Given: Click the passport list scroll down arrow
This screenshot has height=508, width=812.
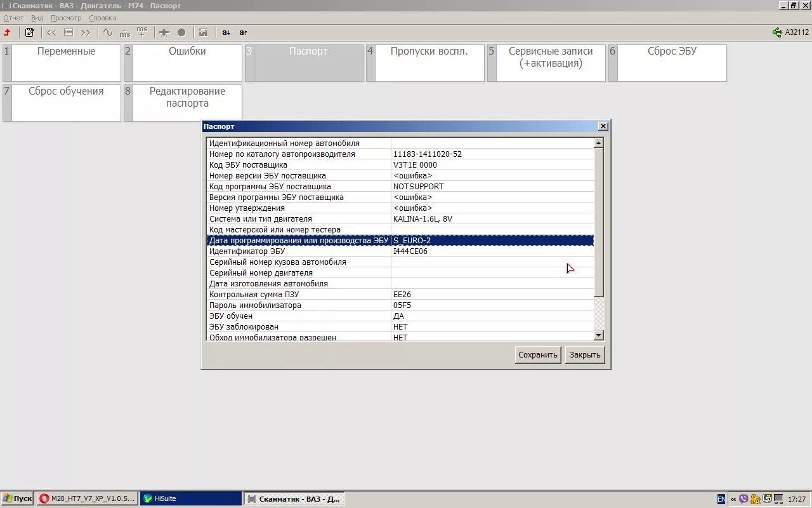Looking at the screenshot, I should pos(598,335).
